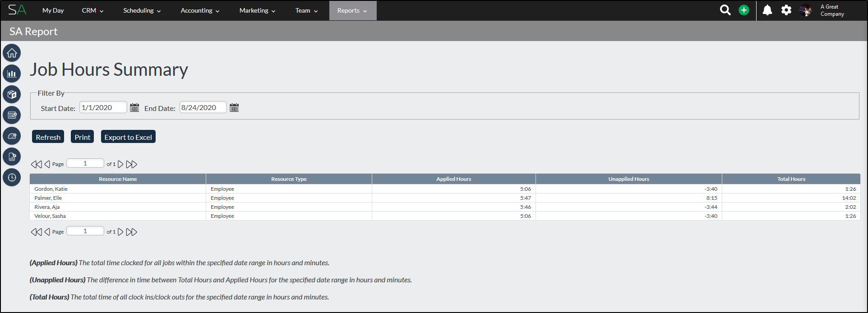The image size is (868, 313).
Task: Go to previous page using bottom pager
Action: pyautogui.click(x=47, y=232)
